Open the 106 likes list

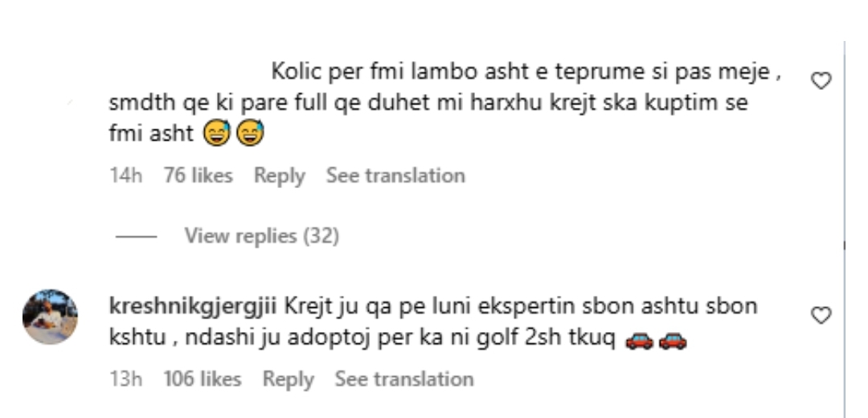tap(202, 379)
